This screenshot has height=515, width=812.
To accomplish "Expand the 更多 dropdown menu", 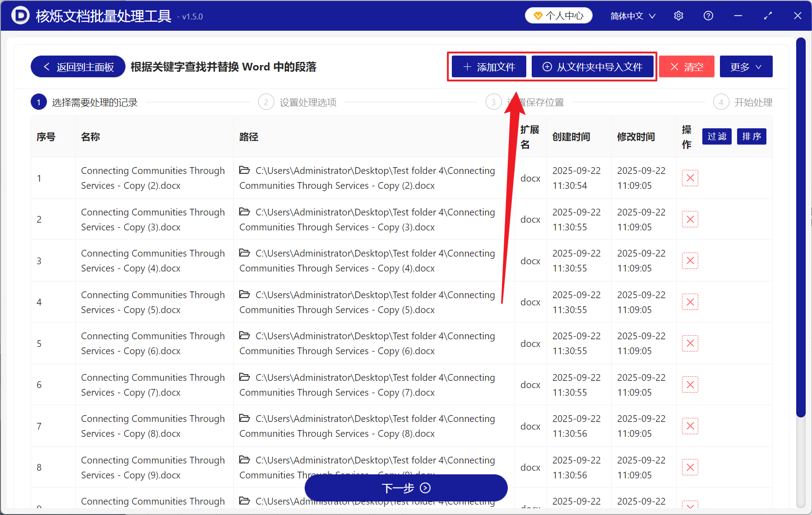I will pos(746,66).
